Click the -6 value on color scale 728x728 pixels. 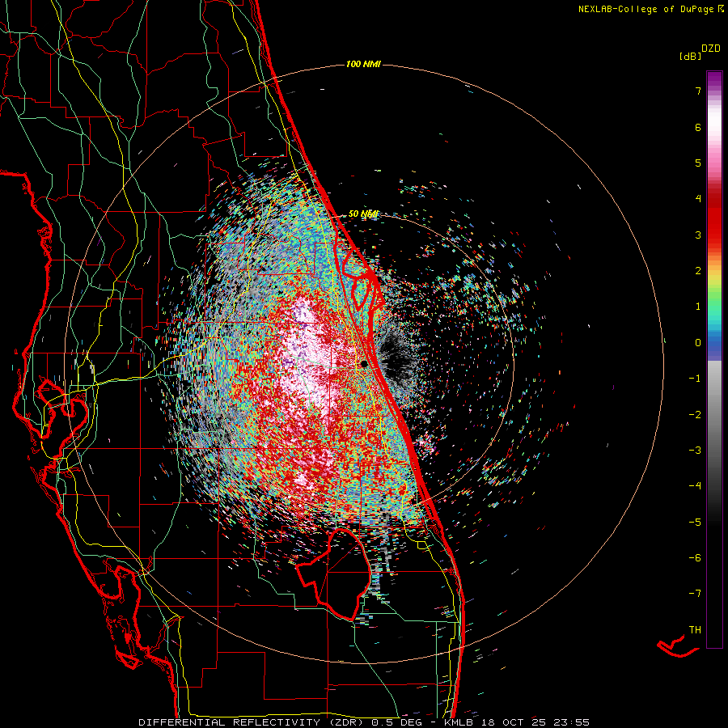(x=695, y=558)
